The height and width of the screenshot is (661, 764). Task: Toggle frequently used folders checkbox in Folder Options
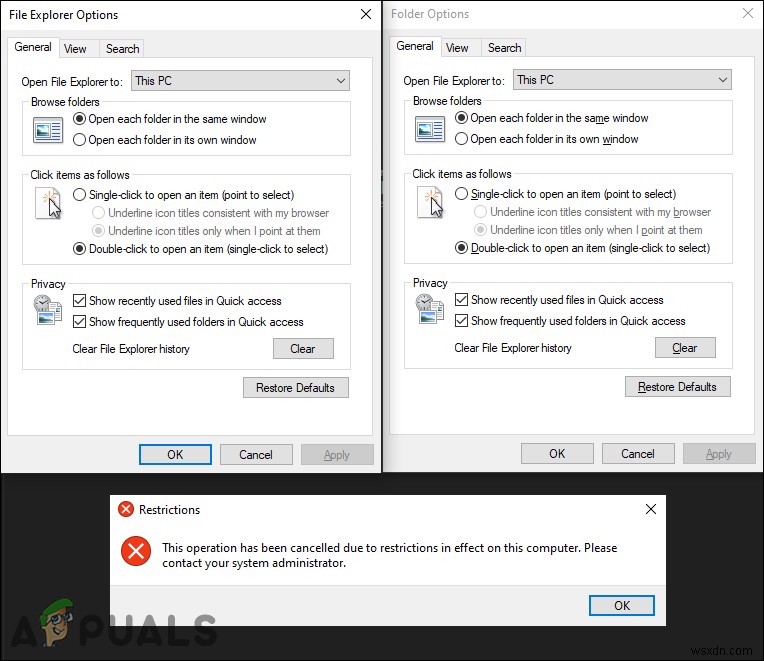pyautogui.click(x=461, y=321)
